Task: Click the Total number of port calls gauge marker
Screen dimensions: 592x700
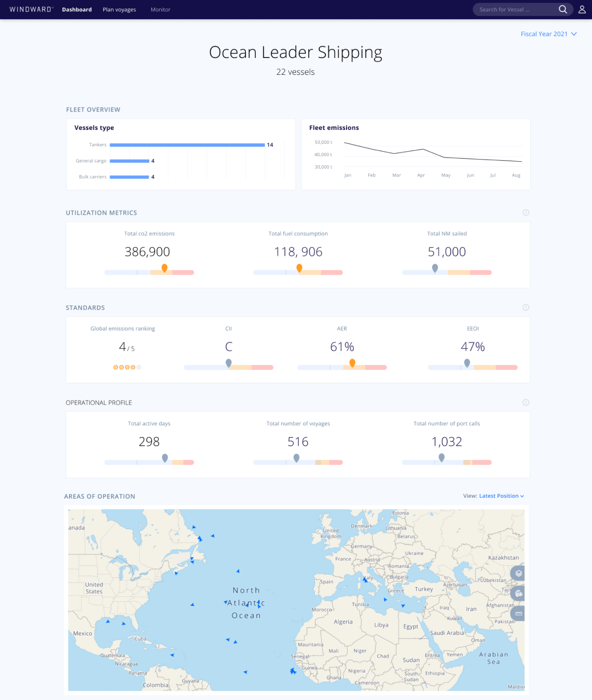Action: [x=442, y=458]
